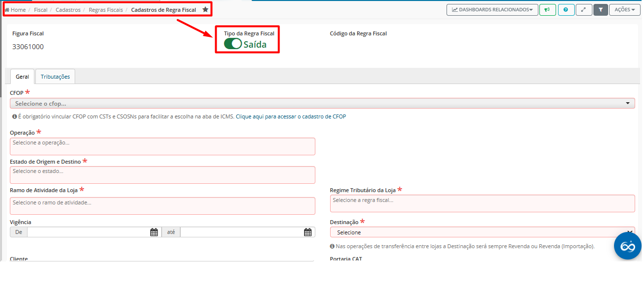644x287 pixels.
Task: Expand the Ações menu
Action: [x=624, y=10]
